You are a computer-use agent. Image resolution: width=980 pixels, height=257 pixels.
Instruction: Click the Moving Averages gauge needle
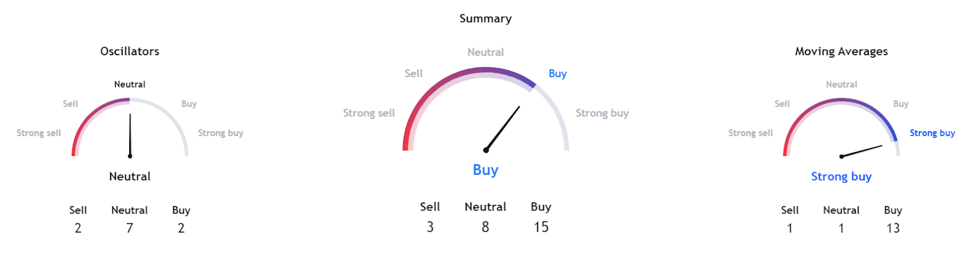point(861,151)
